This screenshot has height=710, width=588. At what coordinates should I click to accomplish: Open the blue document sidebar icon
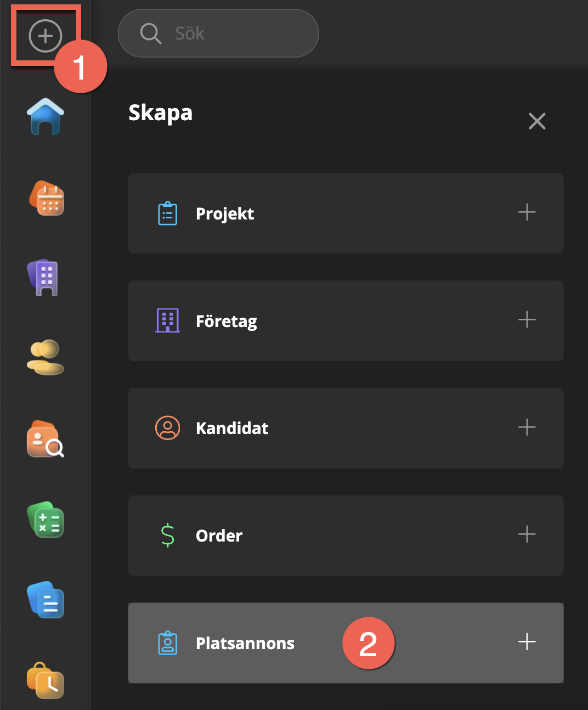click(x=46, y=600)
